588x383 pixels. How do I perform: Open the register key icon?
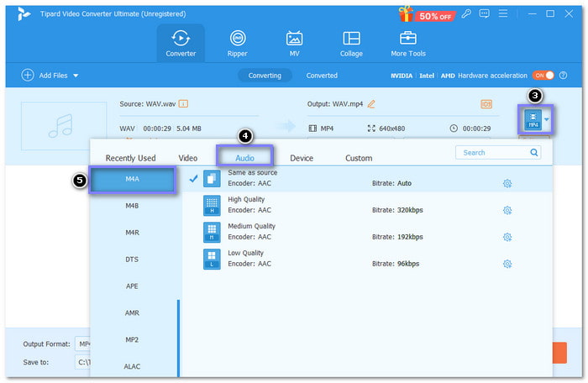coord(466,14)
